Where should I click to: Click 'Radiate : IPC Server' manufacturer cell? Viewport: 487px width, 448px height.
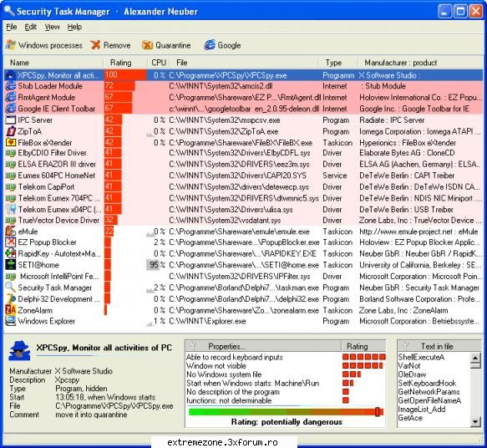point(392,120)
